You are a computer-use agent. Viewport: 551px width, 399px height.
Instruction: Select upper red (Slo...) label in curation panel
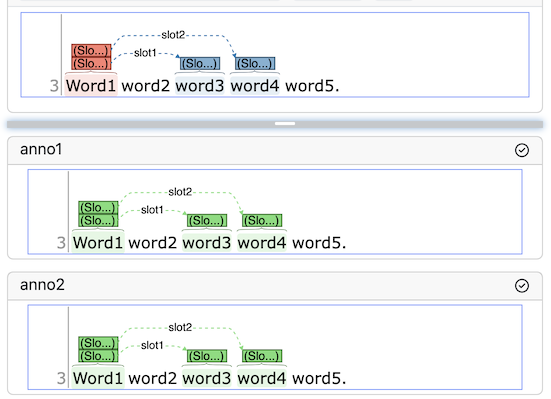pos(91,51)
